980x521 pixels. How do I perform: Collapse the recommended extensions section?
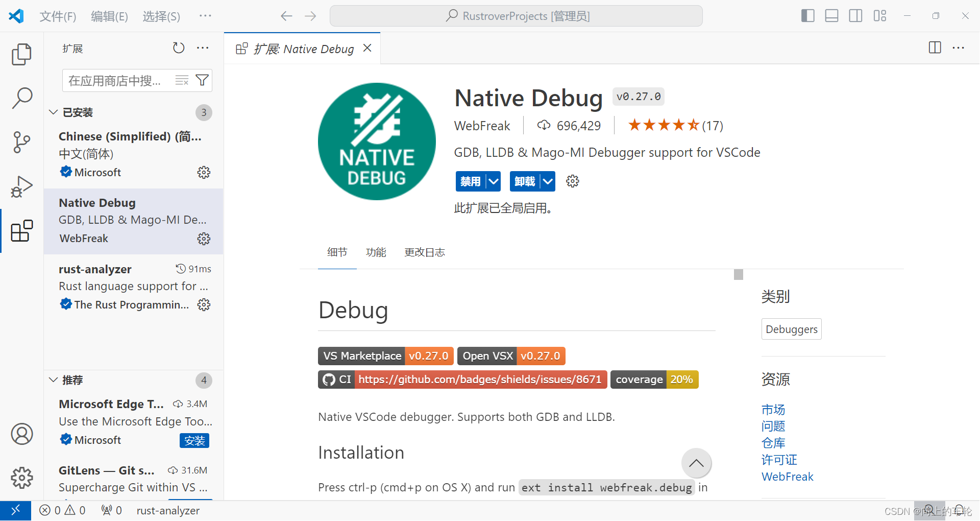53,380
